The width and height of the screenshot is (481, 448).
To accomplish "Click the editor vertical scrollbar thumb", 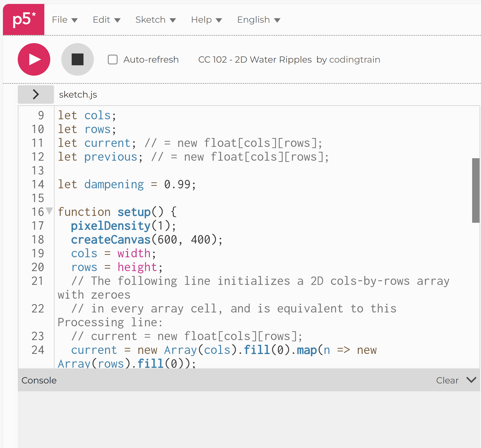I will coord(475,190).
